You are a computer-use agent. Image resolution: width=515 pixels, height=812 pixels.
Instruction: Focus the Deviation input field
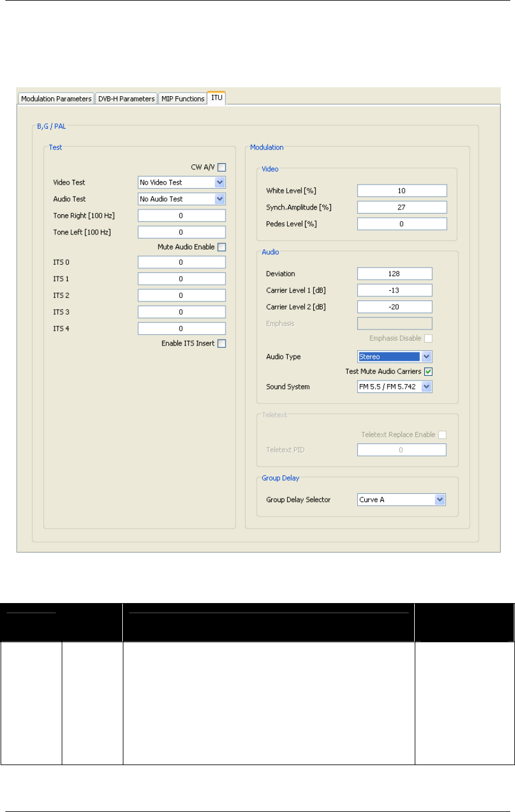395,274
